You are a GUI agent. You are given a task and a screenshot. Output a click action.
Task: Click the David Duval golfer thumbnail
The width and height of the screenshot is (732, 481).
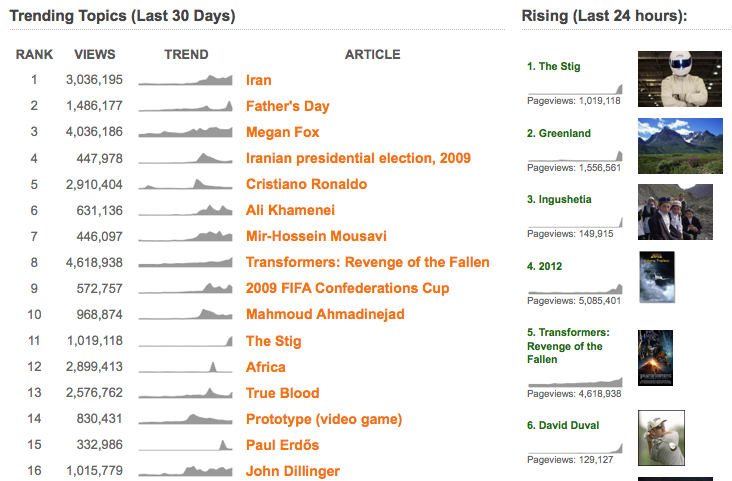click(662, 438)
